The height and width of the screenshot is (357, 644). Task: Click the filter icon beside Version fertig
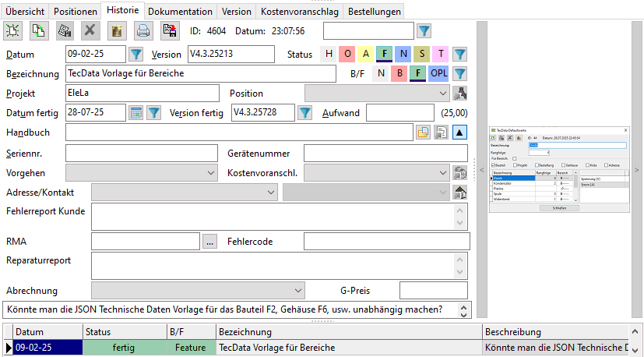pos(304,113)
